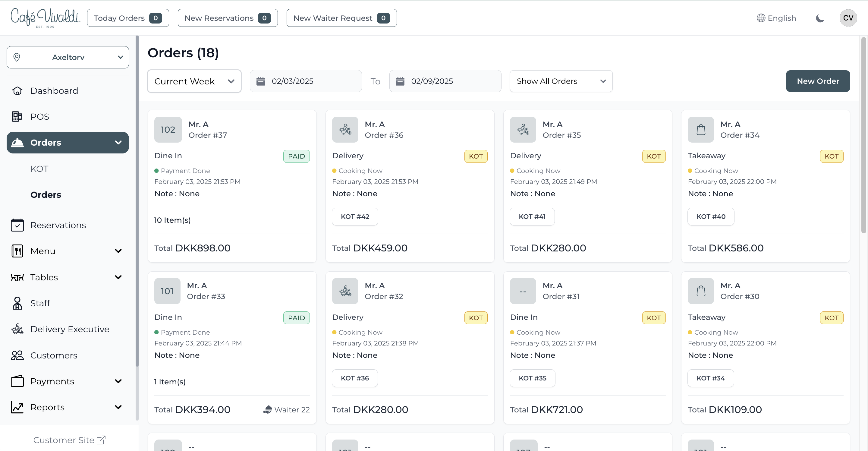The width and height of the screenshot is (868, 451).
Task: Select the Axeltorv branch dropdown
Action: tap(68, 57)
